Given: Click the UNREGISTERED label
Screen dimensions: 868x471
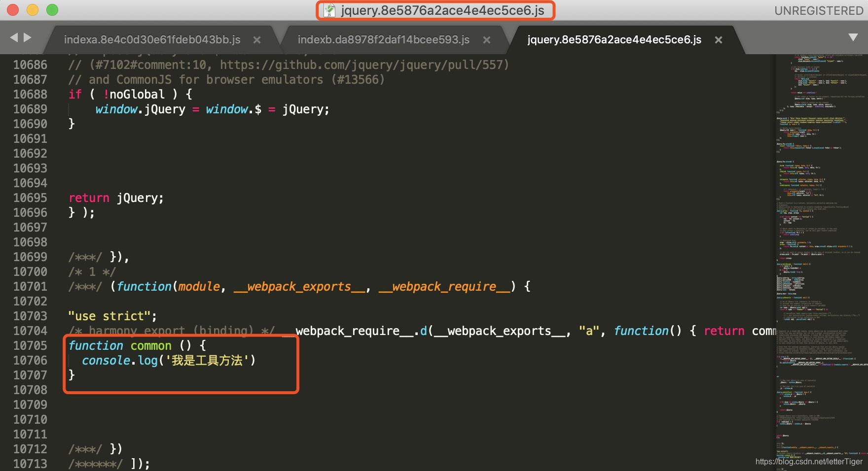Looking at the screenshot, I should pyautogui.click(x=819, y=10).
